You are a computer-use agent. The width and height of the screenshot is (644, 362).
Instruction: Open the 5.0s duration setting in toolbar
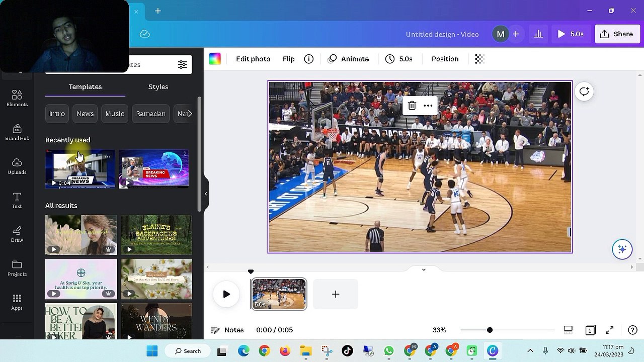(399, 59)
